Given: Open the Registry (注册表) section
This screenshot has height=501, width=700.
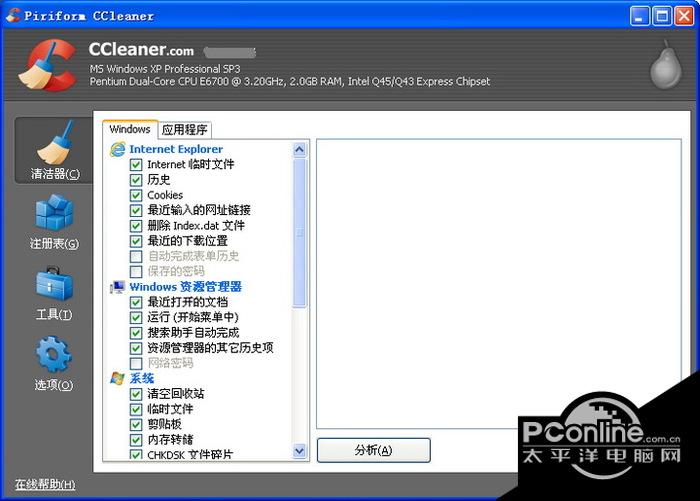Looking at the screenshot, I should [x=54, y=222].
